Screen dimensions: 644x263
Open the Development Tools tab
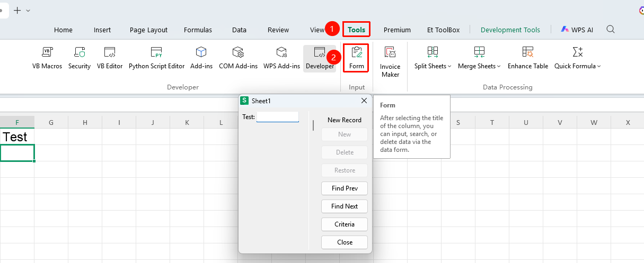point(510,30)
